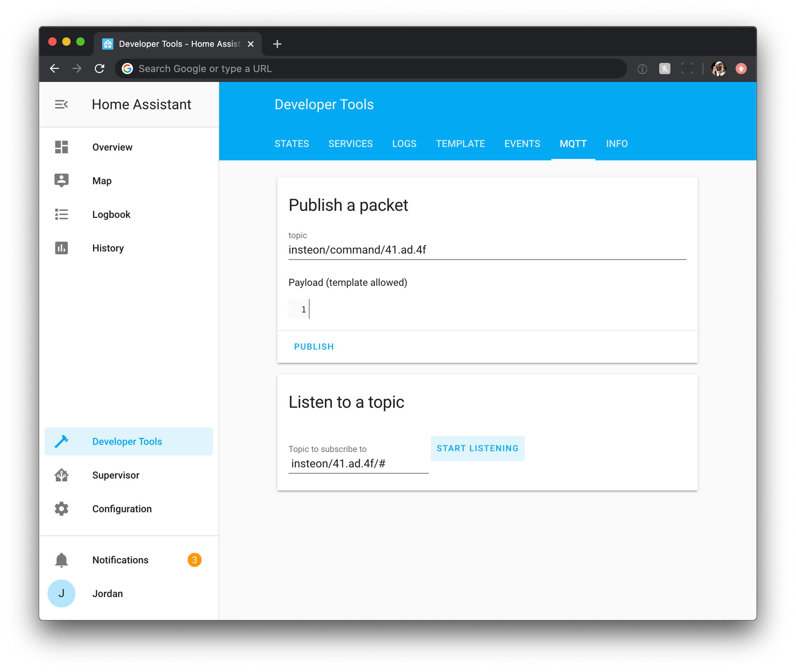This screenshot has width=796, height=672.
Task: Click the Map navigation icon
Action: pos(61,181)
